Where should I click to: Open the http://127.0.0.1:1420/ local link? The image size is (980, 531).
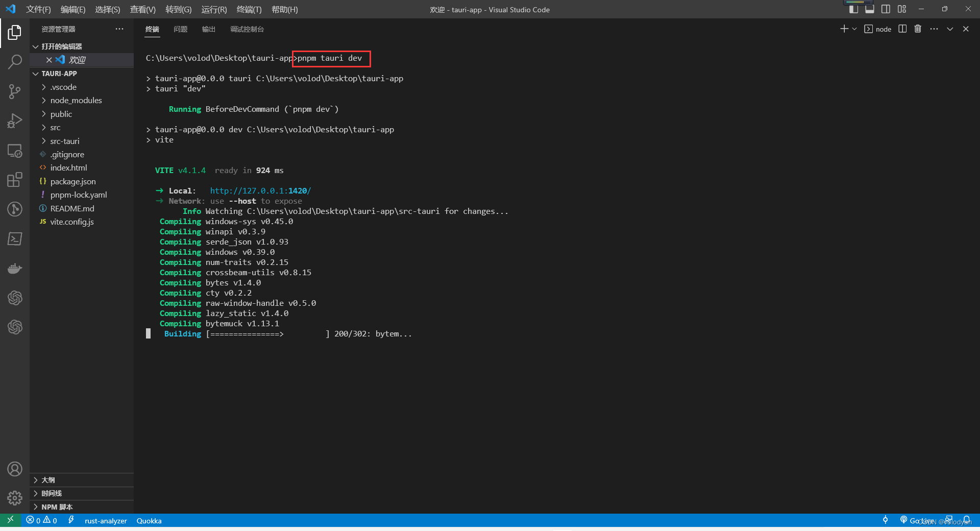click(x=260, y=191)
